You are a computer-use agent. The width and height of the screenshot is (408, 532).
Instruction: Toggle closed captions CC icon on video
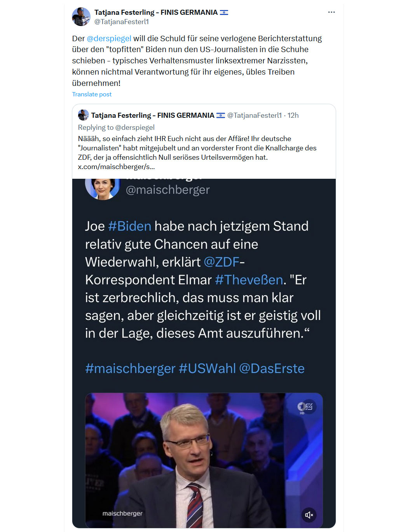click(x=309, y=407)
